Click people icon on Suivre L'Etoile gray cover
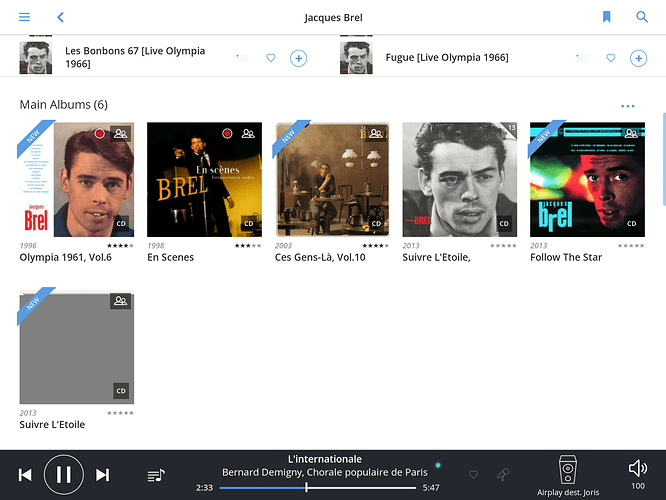This screenshot has width=666, height=500. [x=121, y=301]
